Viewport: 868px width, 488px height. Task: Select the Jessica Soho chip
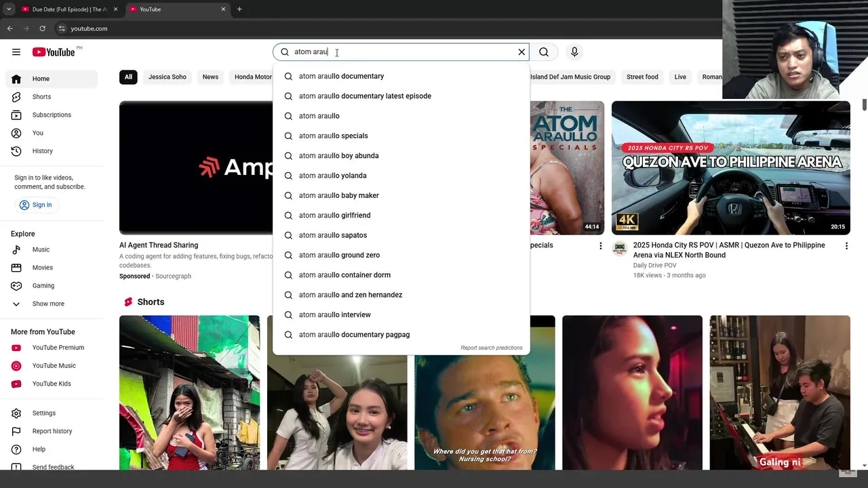167,77
